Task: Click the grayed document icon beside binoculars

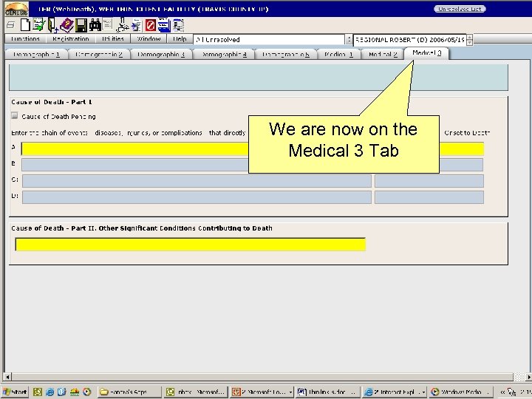Action: (x=108, y=24)
